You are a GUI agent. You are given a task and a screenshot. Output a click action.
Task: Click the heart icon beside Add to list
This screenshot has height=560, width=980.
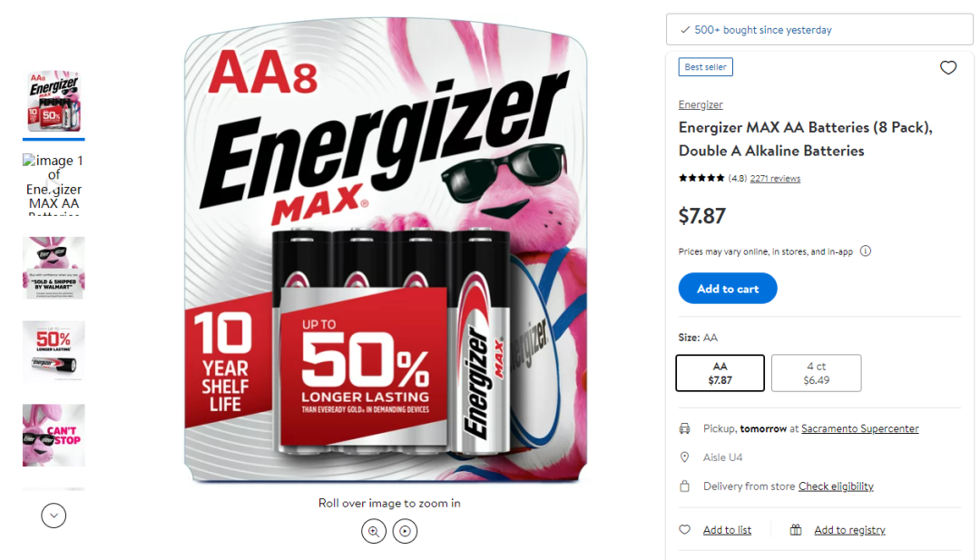pos(685,529)
